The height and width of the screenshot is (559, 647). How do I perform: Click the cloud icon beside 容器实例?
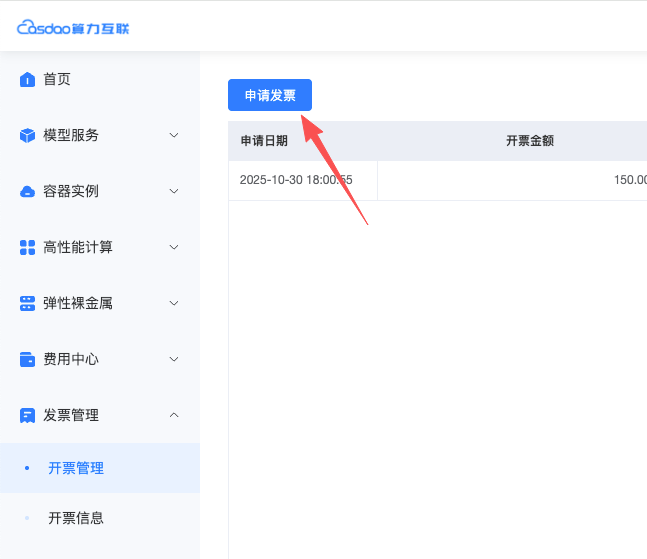click(27, 191)
